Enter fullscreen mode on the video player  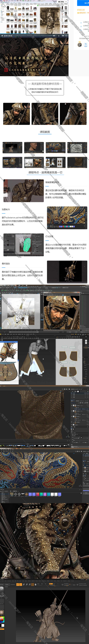[x=66, y=36]
